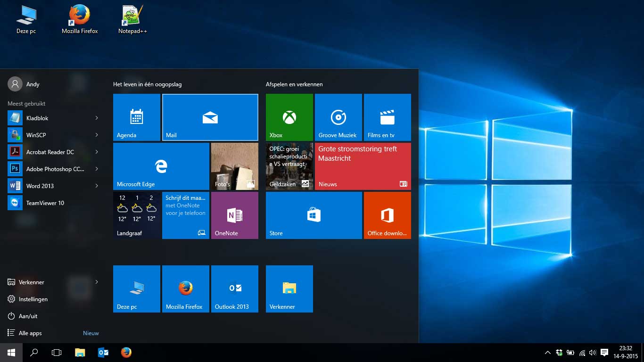Open Outlook from taskbar
The image size is (644, 362).
(x=103, y=353)
